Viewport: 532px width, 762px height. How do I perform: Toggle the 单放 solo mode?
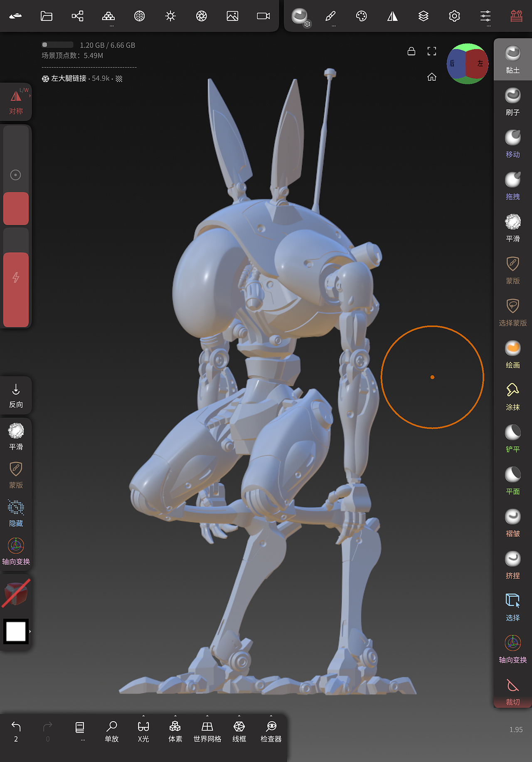click(112, 732)
